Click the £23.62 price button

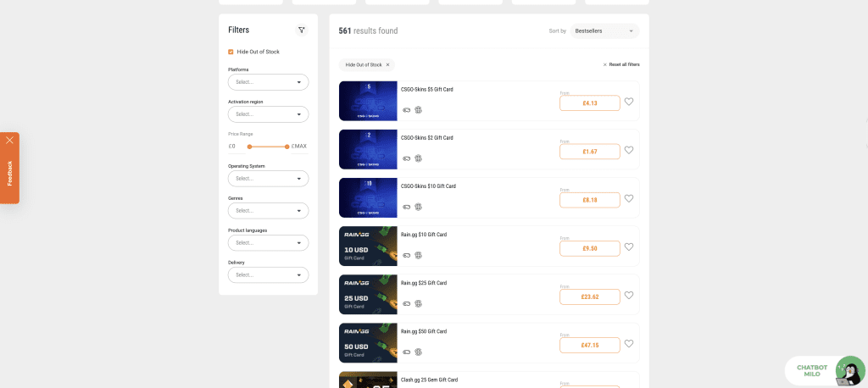pyautogui.click(x=590, y=297)
